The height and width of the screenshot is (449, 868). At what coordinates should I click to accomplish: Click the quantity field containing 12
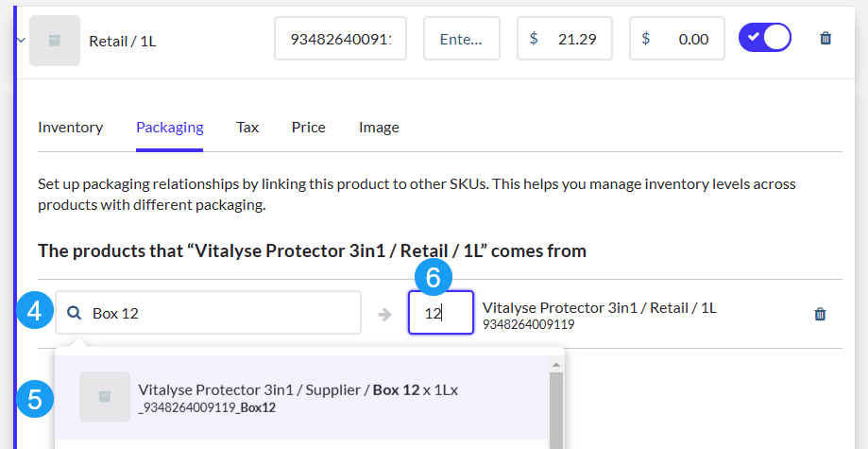tap(441, 313)
